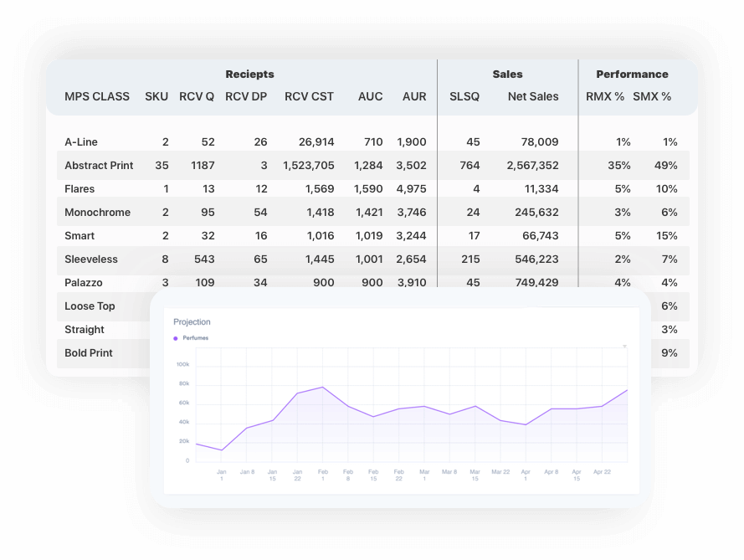Click Palazzo net sales 749,429

coord(536,282)
